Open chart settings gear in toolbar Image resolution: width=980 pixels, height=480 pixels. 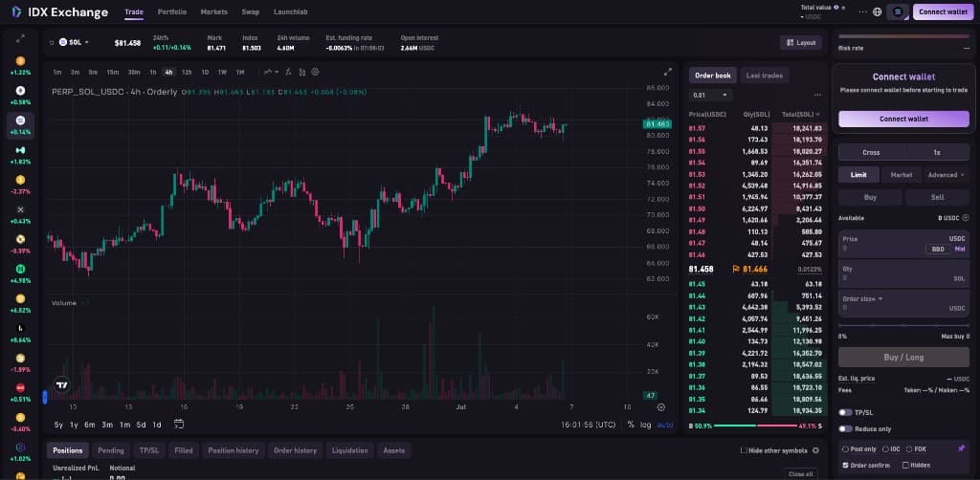pyautogui.click(x=315, y=72)
